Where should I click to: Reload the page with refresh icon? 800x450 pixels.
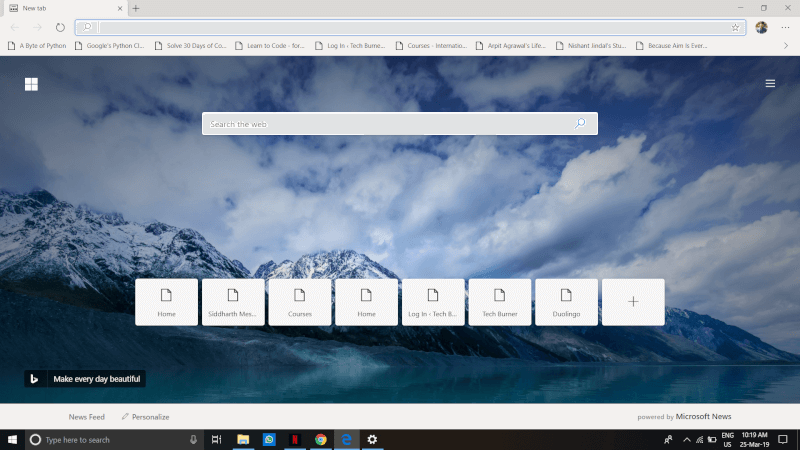(60, 28)
